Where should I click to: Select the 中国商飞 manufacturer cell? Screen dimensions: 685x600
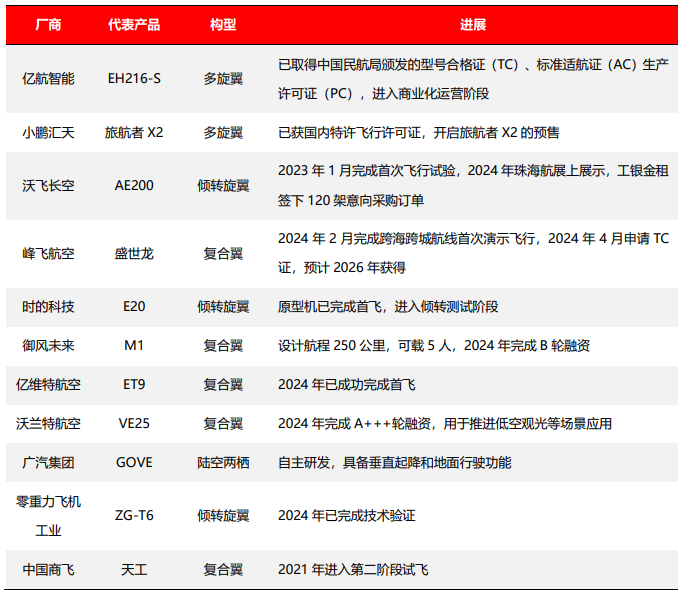[48, 570]
